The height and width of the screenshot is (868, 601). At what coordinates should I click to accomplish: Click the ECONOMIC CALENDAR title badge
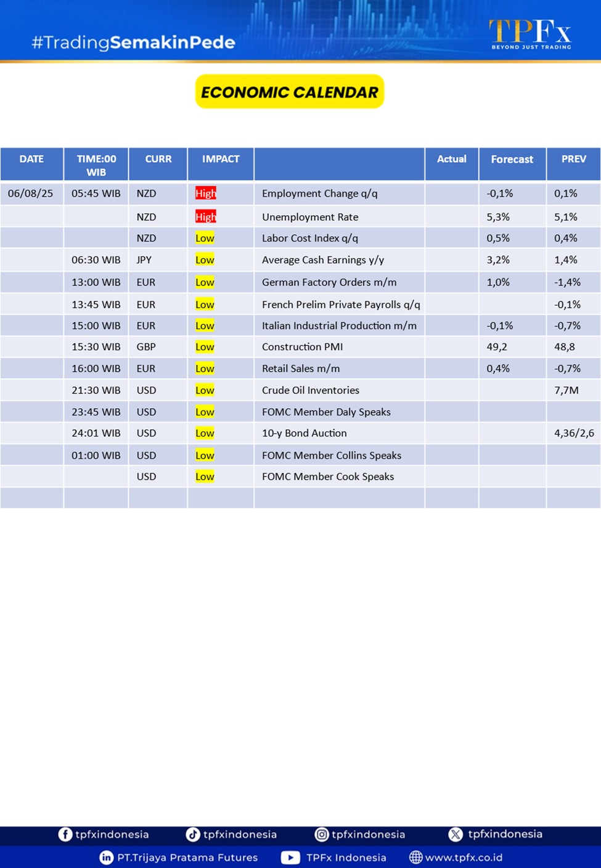click(290, 92)
